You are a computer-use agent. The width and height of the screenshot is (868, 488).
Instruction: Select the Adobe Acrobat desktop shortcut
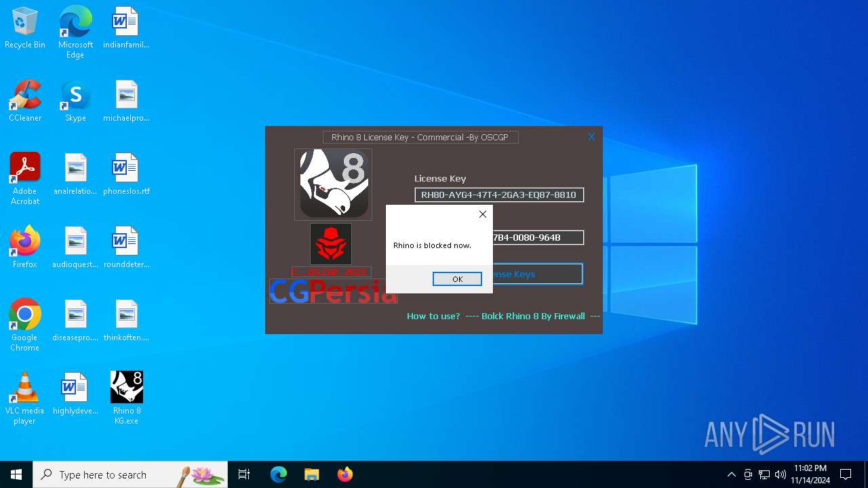point(25,179)
